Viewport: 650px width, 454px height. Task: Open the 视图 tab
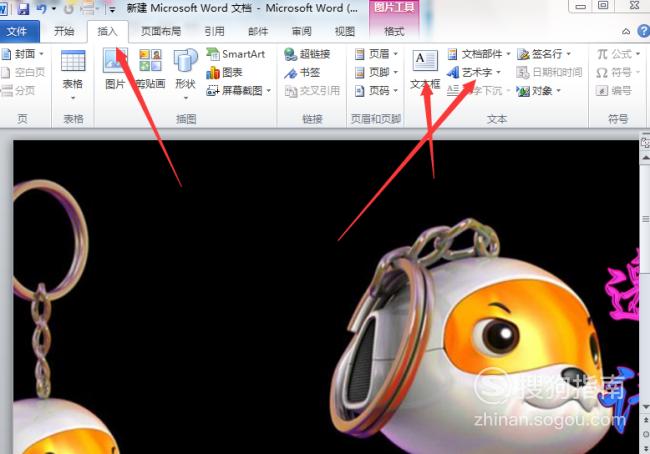[x=345, y=32]
